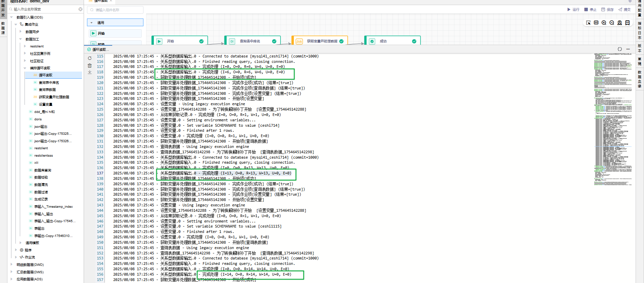This screenshot has width=644, height=283.
Task: Click the locate icon beside job search
Action: [80, 9]
